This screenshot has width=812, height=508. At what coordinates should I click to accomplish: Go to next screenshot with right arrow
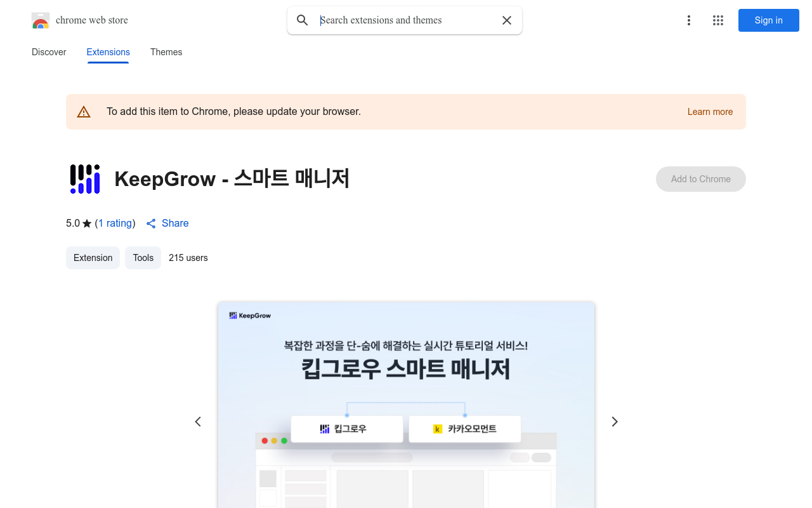point(614,422)
